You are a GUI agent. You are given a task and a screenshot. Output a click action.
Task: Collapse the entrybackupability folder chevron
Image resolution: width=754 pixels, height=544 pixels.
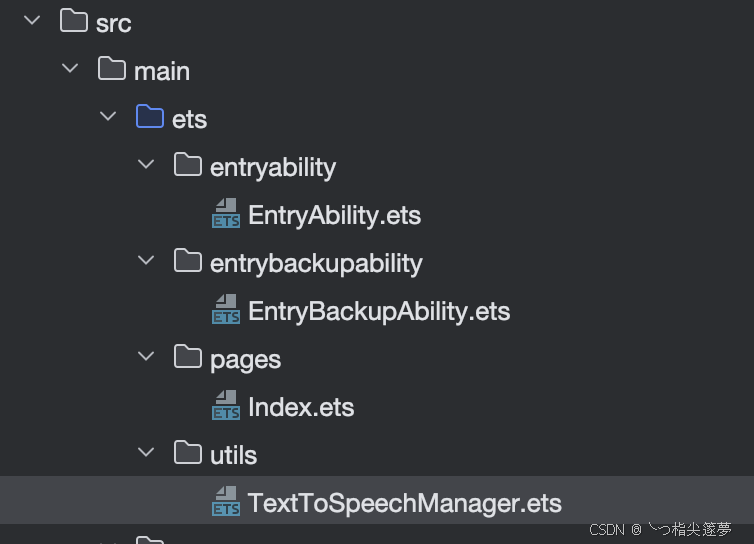146,260
